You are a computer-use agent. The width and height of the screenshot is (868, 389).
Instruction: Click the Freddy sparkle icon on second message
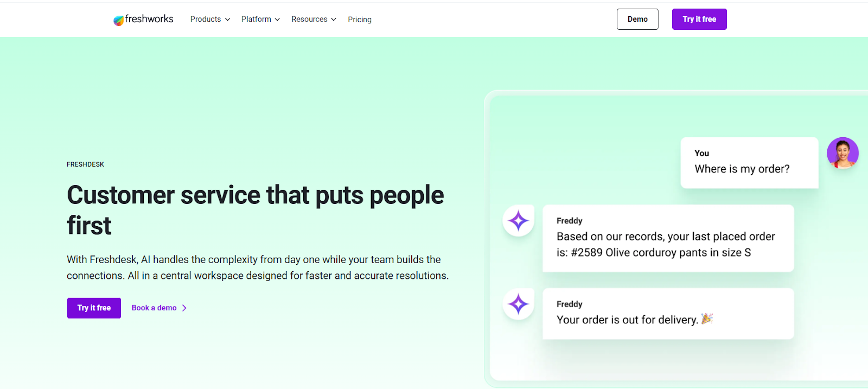(x=518, y=304)
